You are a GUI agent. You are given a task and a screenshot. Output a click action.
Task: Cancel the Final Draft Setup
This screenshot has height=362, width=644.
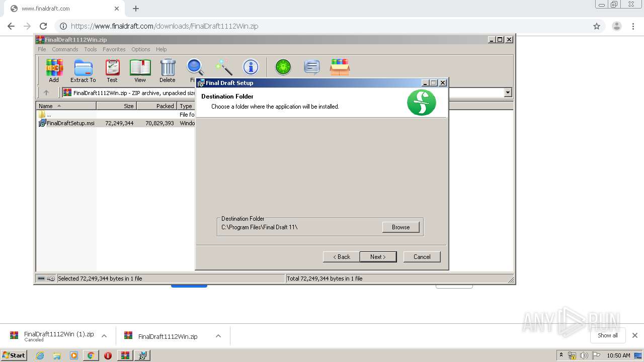pyautogui.click(x=422, y=257)
